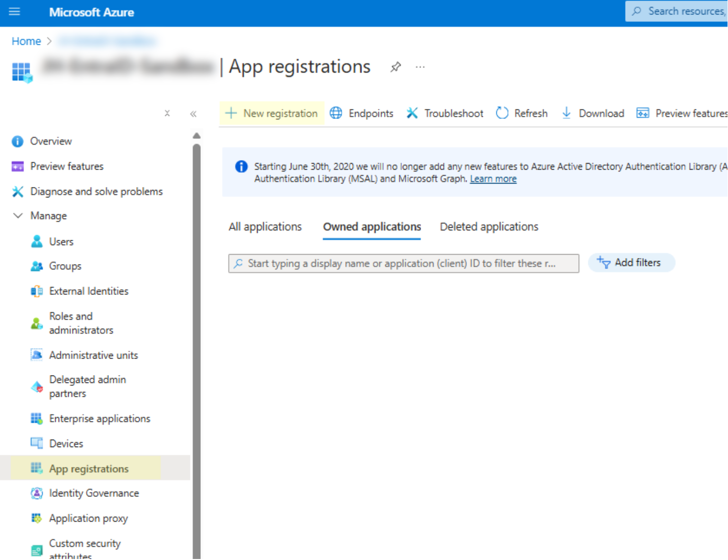
Task: Open Troubleshoot
Action: 445,113
